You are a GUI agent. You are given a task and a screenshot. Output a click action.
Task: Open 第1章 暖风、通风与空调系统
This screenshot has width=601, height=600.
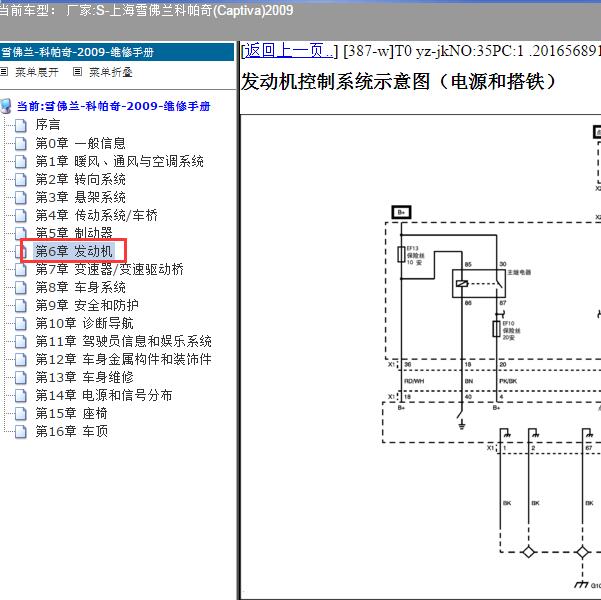point(120,161)
